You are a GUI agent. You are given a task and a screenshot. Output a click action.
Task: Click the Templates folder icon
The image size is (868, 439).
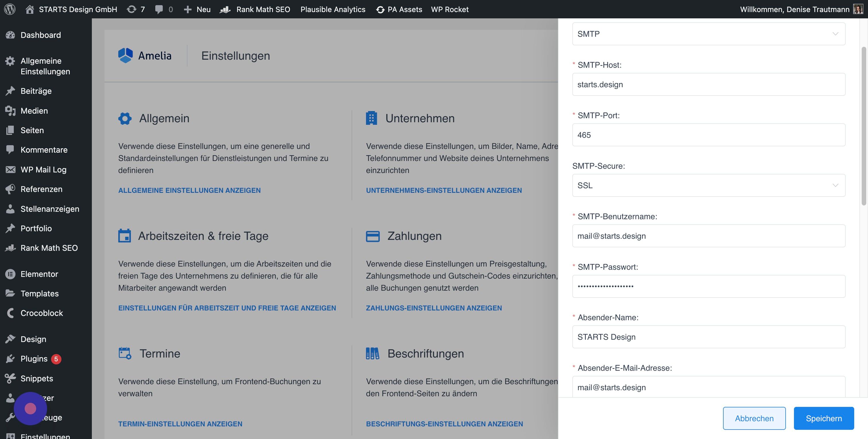pos(10,293)
